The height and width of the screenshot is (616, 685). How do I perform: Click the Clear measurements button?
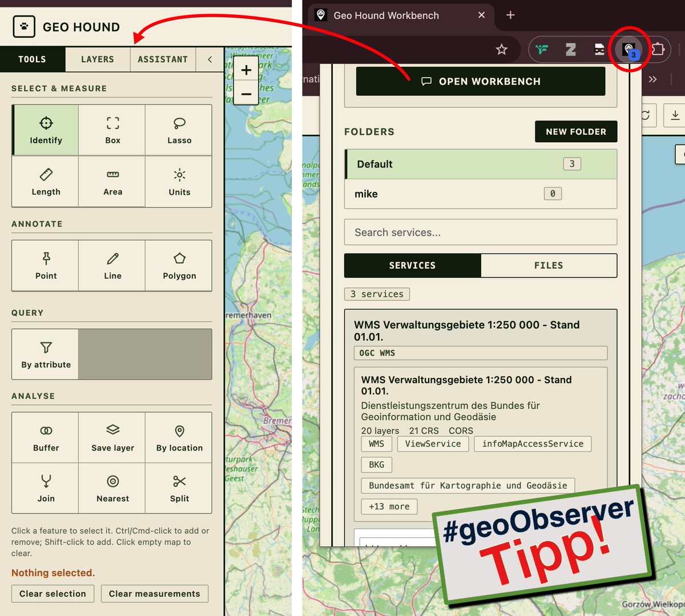(155, 594)
